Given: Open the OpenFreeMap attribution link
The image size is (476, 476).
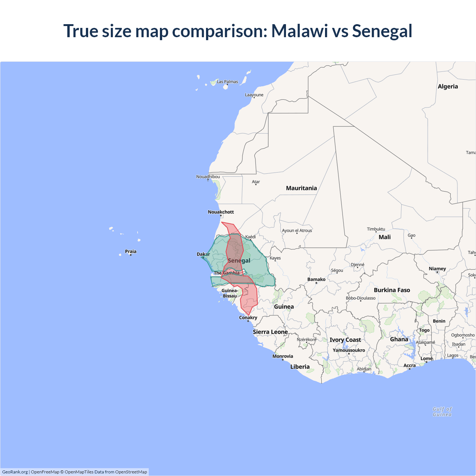Looking at the screenshot, I should (45, 472).
